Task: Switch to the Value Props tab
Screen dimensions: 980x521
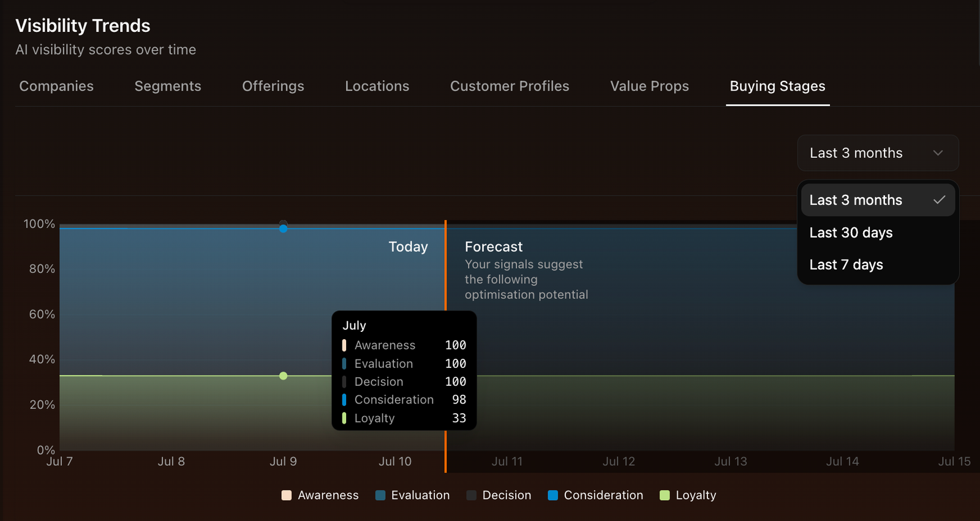Action: coord(649,86)
